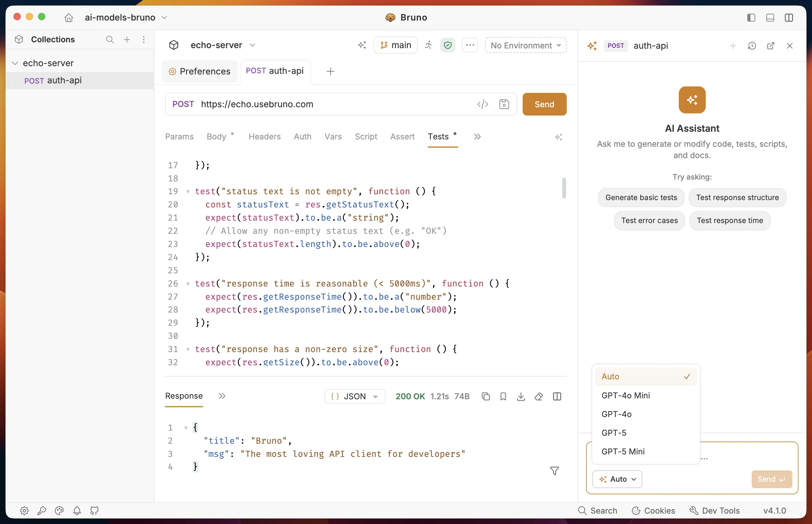Pop out the AI Assistant panel

point(771,46)
